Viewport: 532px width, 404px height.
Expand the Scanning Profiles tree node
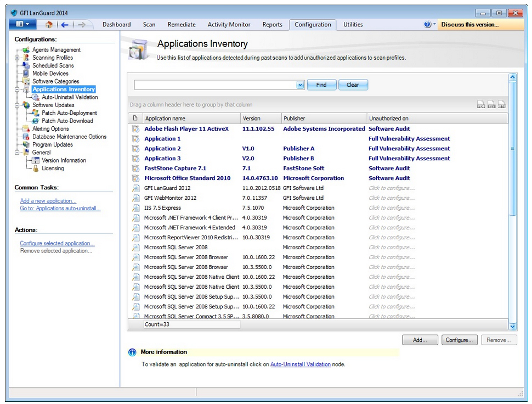coord(17,58)
